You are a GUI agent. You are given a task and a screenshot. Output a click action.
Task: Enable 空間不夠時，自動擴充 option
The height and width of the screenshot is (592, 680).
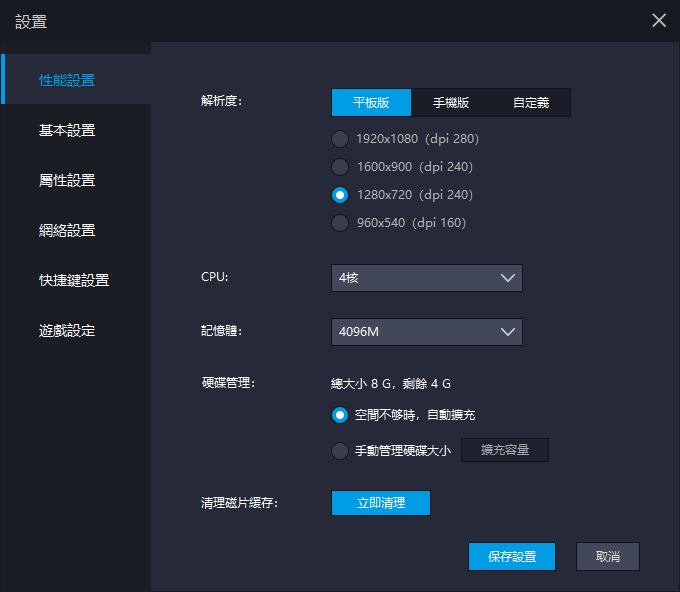(340, 414)
